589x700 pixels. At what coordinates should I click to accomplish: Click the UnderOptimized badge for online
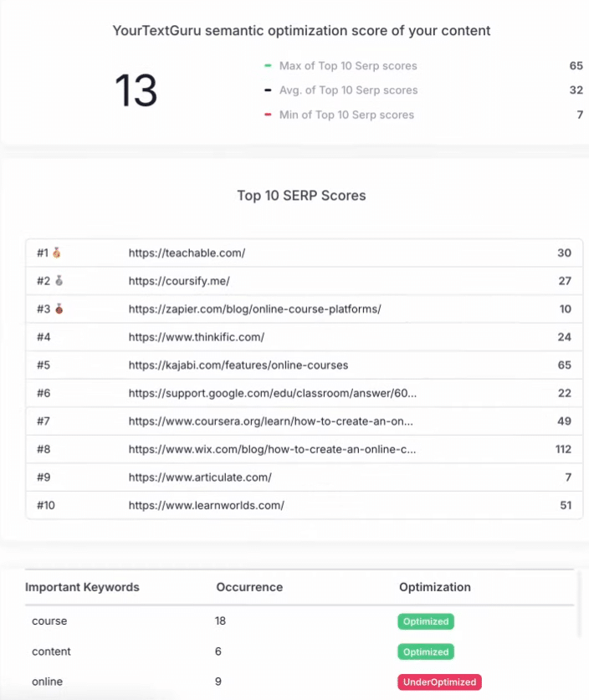(x=439, y=682)
